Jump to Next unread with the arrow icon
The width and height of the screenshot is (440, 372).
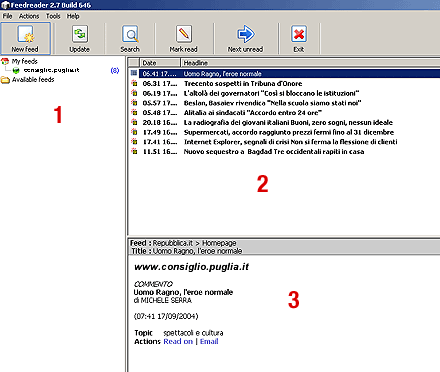click(246, 34)
